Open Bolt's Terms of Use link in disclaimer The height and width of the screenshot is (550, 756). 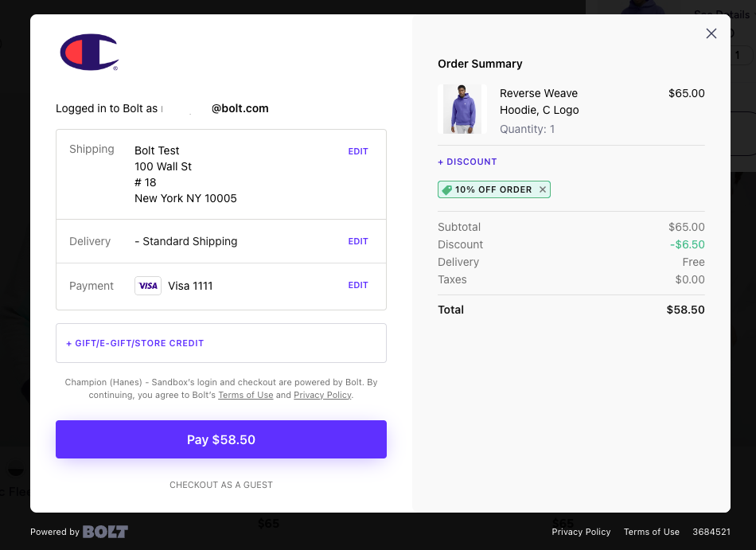click(x=246, y=395)
